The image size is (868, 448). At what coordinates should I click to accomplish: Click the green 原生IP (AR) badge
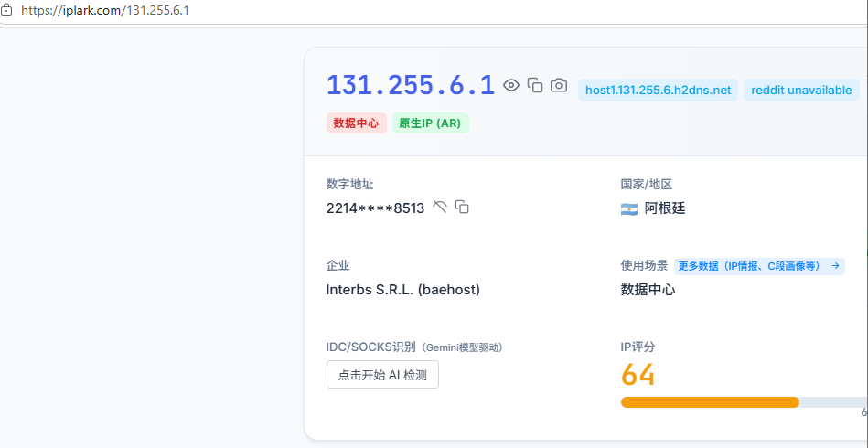coord(430,123)
